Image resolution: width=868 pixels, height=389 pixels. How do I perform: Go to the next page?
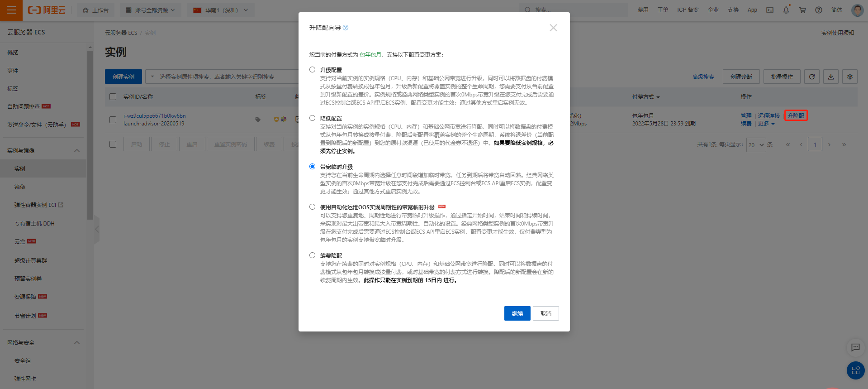point(829,144)
